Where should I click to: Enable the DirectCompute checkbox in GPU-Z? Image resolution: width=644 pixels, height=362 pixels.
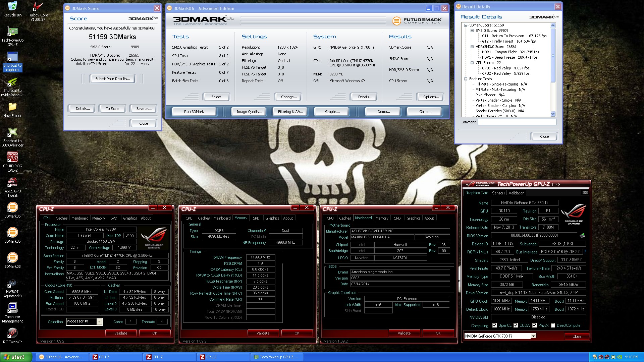[553, 325]
